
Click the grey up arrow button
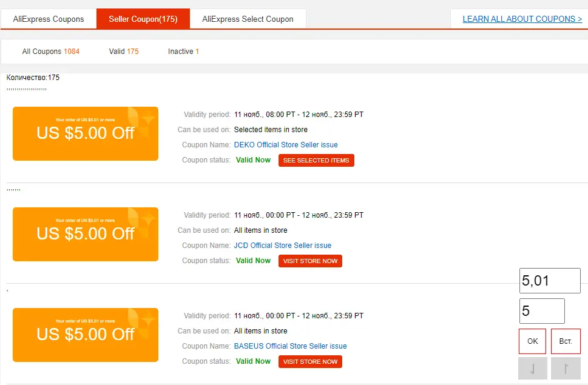tap(566, 369)
